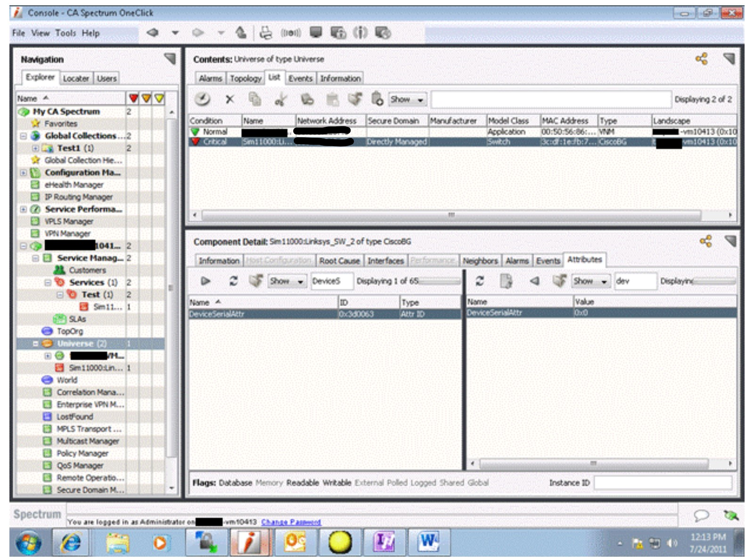Switch to the Topology tab
Screen dimensions: 745x560
[246, 78]
